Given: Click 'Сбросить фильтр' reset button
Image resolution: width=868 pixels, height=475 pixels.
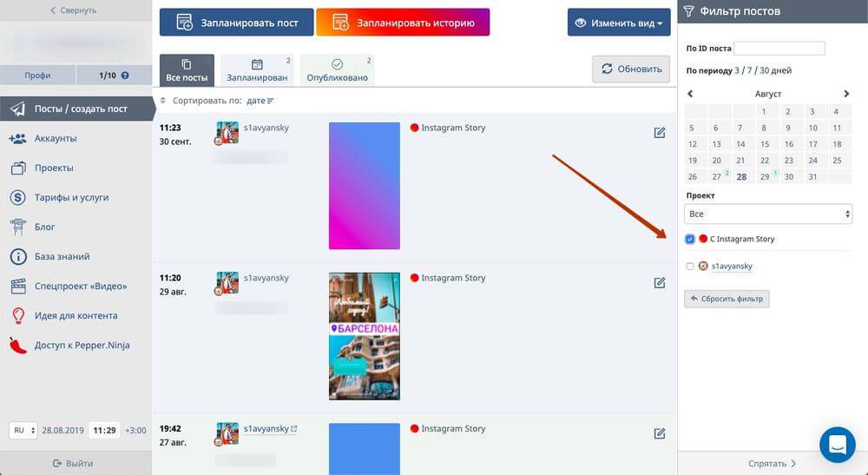Looking at the screenshot, I should point(727,299).
